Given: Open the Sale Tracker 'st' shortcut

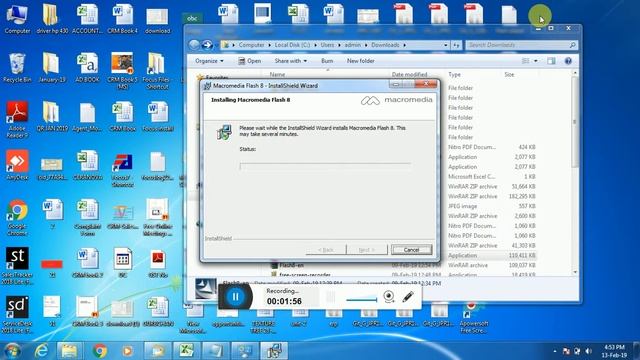Looking at the screenshot, I should (17, 267).
